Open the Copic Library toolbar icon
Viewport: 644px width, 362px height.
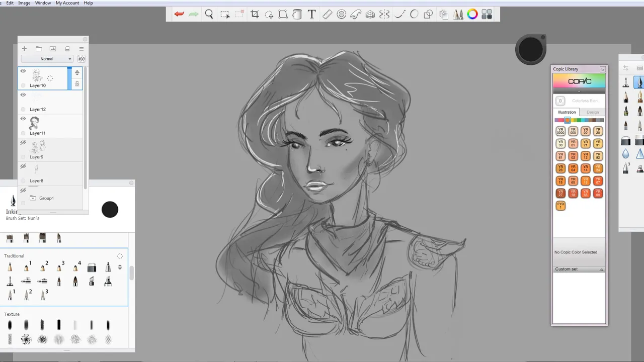click(x=487, y=15)
